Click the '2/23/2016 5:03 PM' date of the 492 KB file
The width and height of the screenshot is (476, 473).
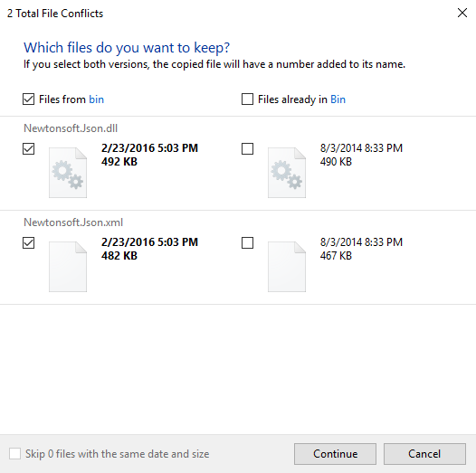[149, 148]
